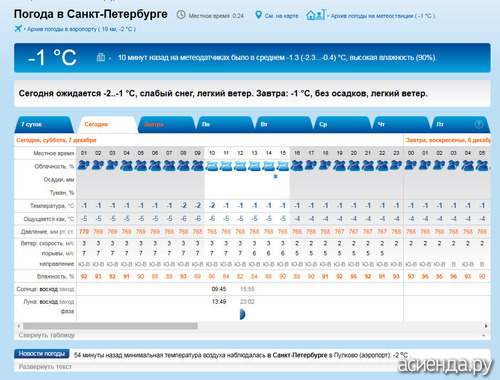Click the Облачность, % row label
Image resolution: width=500 pixels, height=380 pixels.
[x=54, y=166]
